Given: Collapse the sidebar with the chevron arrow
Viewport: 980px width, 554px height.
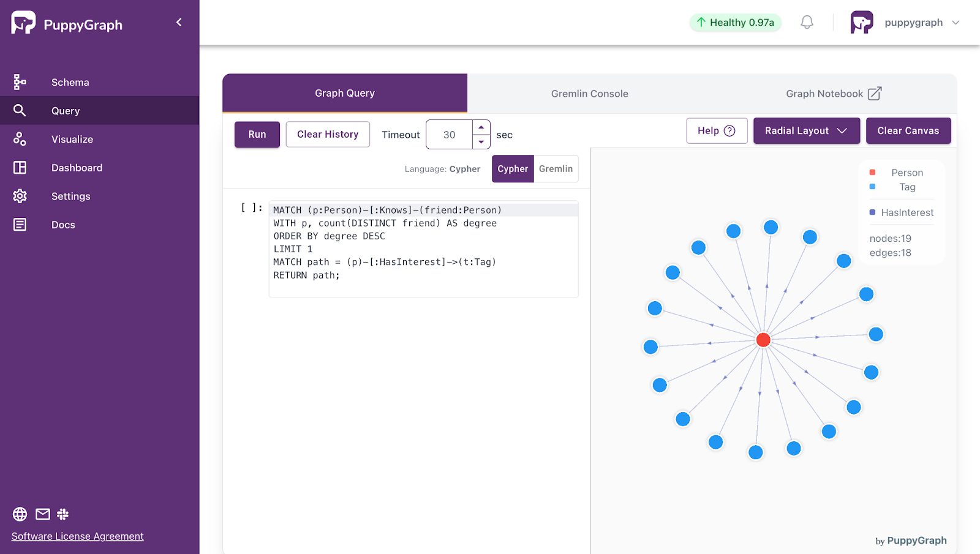Looking at the screenshot, I should 179,23.
